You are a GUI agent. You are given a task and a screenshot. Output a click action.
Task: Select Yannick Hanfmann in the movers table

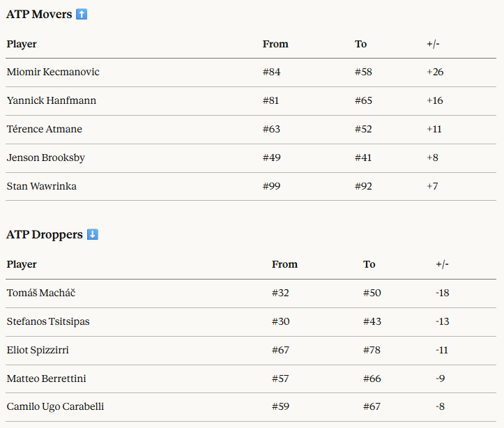coord(51,100)
